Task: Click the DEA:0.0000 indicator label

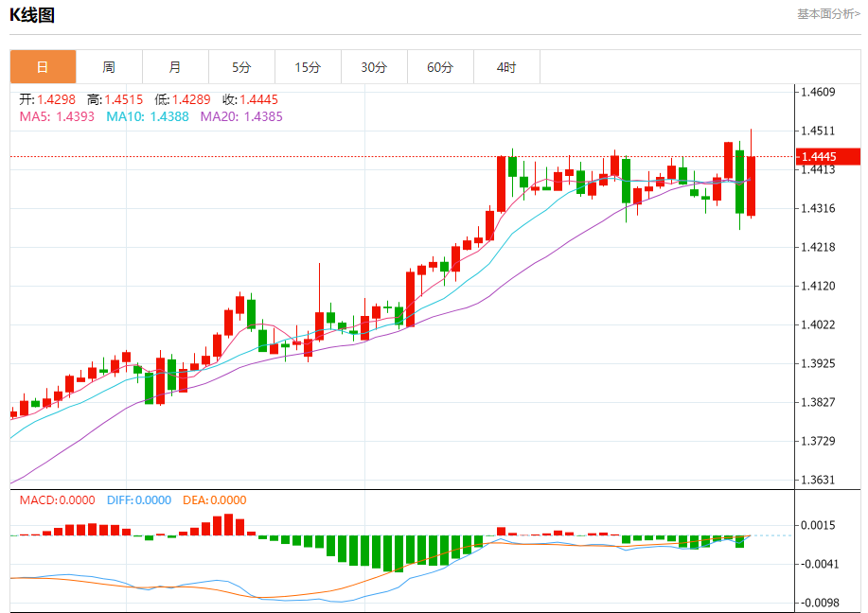Action: [x=214, y=500]
